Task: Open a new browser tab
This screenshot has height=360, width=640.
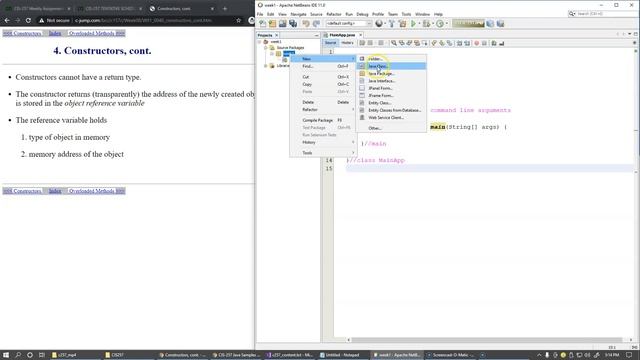Action: pos(224,9)
